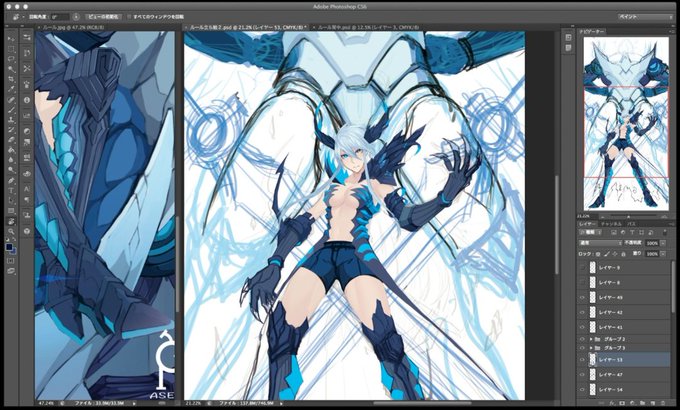This screenshot has width=680, height=410.
Task: Switch to the Channels panel tab
Action: click(x=611, y=224)
